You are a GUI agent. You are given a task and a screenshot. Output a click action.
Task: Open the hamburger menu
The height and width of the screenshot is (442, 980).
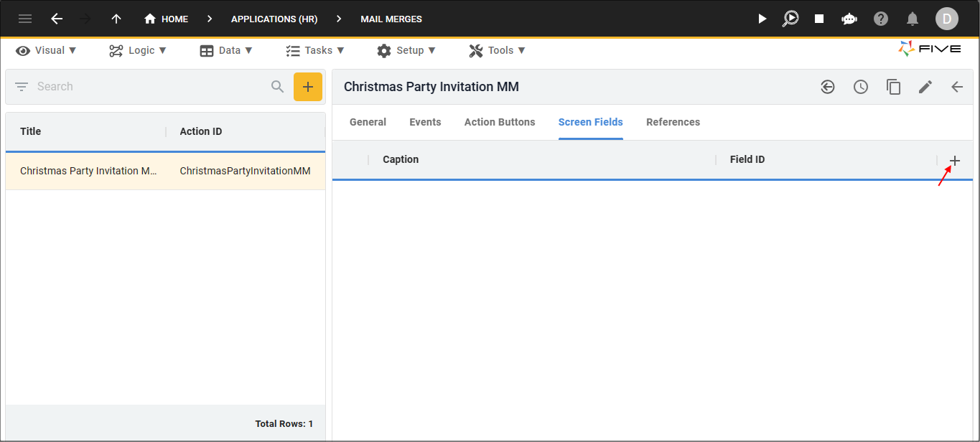[x=25, y=19]
